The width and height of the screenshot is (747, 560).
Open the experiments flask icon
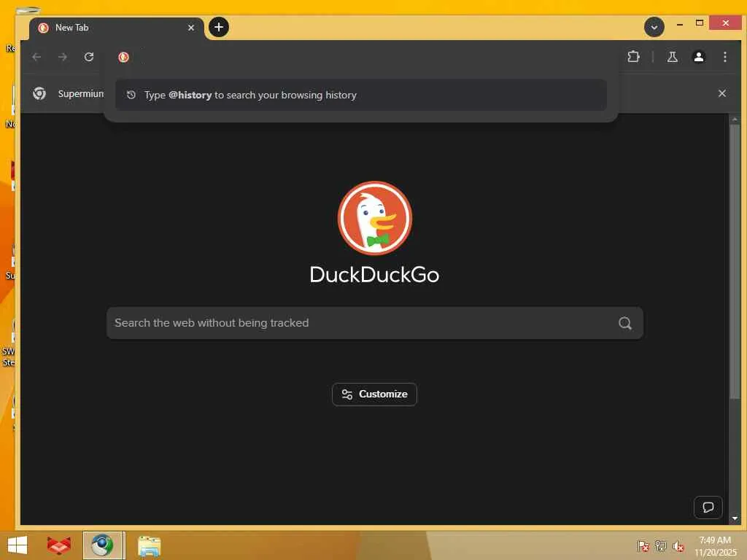coord(672,57)
